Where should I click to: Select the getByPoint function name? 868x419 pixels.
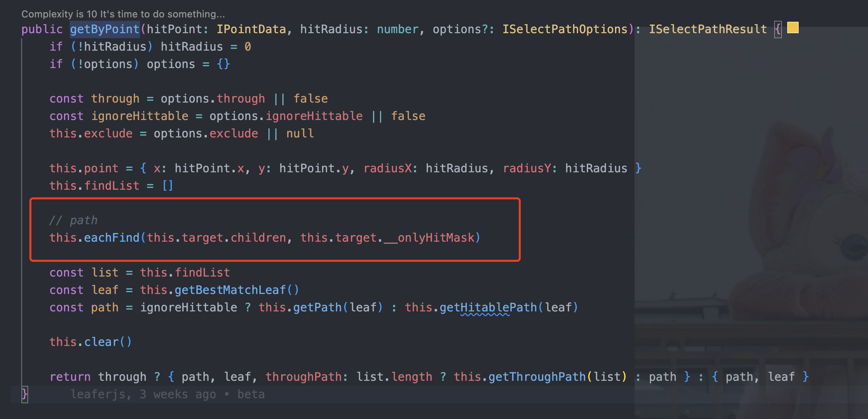click(x=105, y=29)
